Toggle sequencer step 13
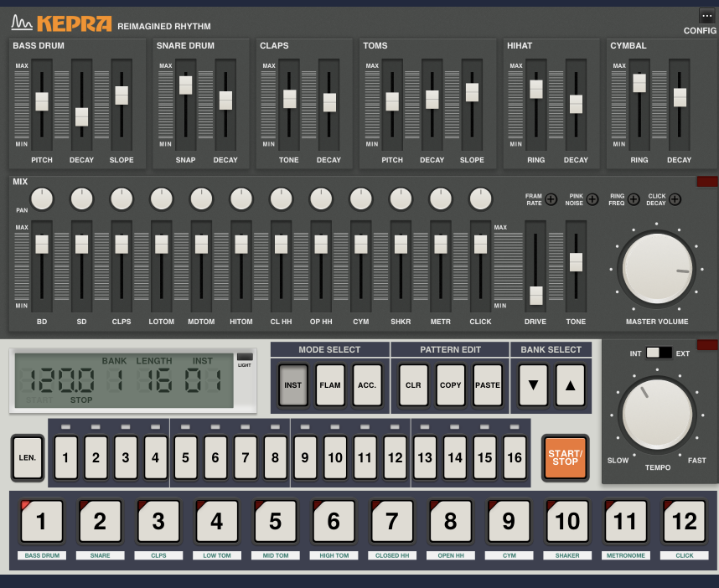719x588 pixels. pos(425,457)
